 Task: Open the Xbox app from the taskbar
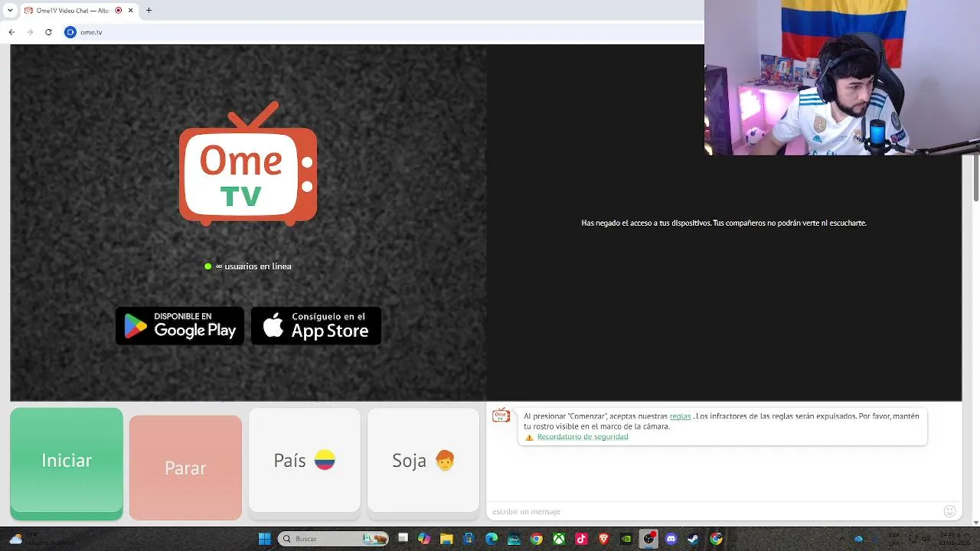[x=560, y=539]
